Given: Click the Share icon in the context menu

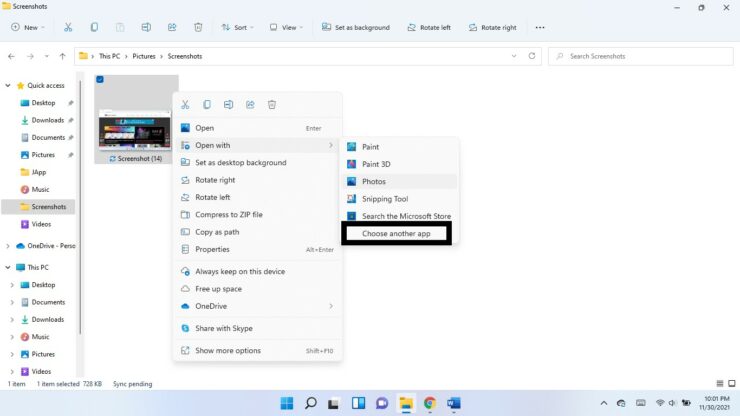Looking at the screenshot, I should coord(250,105).
